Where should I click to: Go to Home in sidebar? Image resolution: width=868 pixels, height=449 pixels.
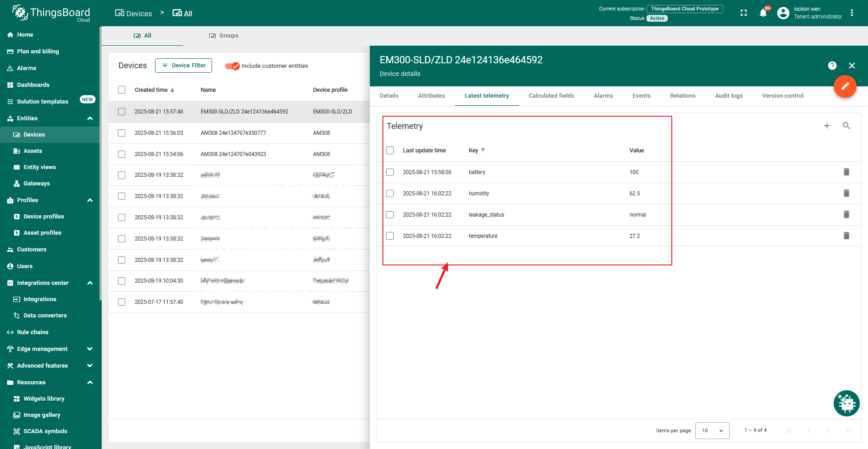(50, 35)
